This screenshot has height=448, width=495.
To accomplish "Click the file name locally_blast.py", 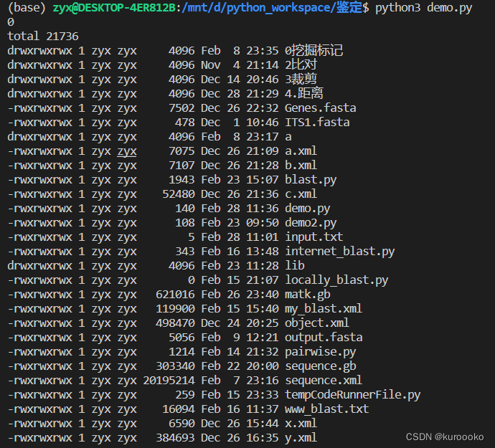I will coord(336,280).
